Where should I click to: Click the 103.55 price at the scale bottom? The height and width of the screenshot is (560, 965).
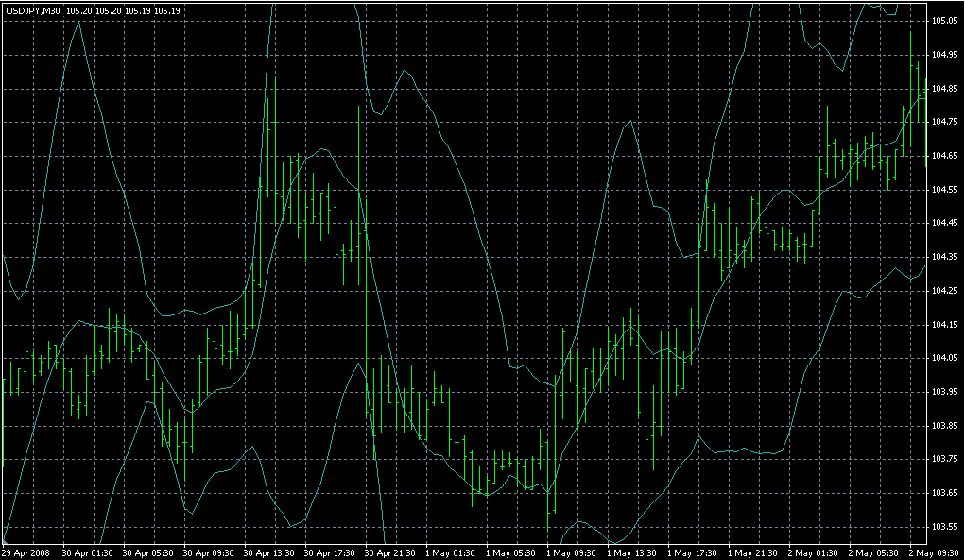pyautogui.click(x=944, y=526)
